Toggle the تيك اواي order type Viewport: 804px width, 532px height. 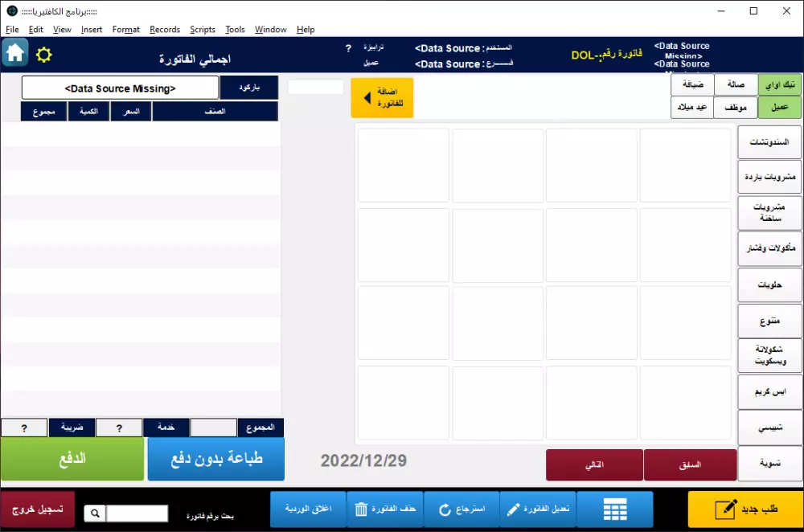pos(777,84)
